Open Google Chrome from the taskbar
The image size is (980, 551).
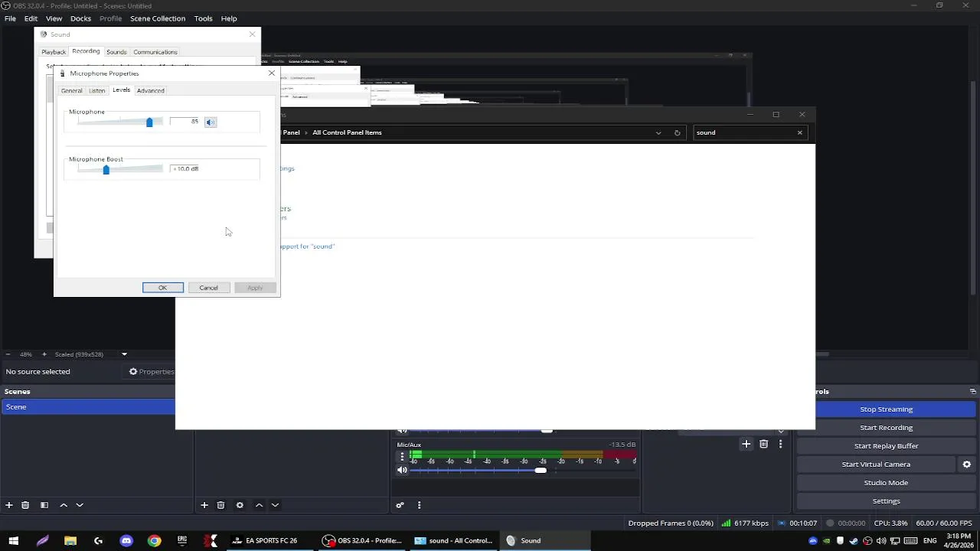[154, 540]
